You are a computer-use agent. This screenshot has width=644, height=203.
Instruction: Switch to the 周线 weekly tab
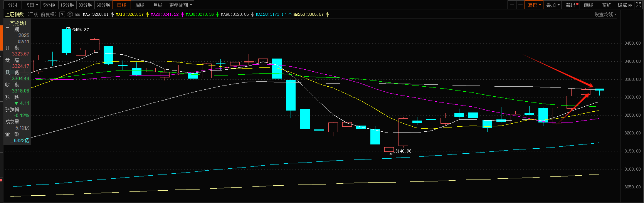point(140,5)
